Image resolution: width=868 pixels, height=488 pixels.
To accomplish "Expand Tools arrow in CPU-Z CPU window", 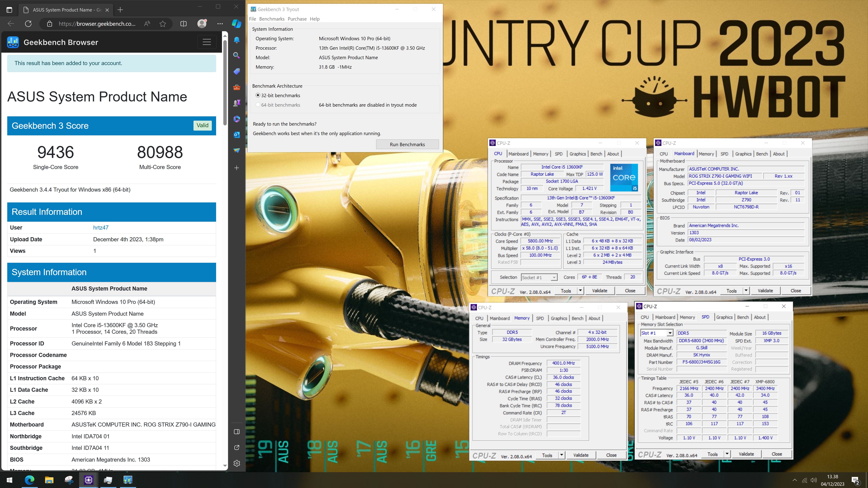I will click(x=580, y=290).
